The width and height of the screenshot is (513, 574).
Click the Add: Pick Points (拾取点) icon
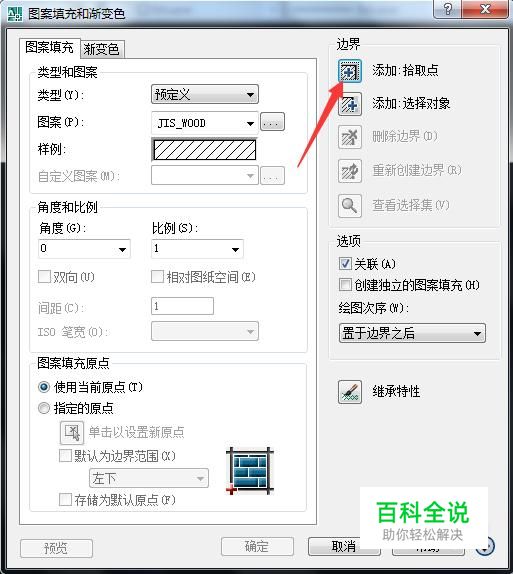(x=349, y=71)
